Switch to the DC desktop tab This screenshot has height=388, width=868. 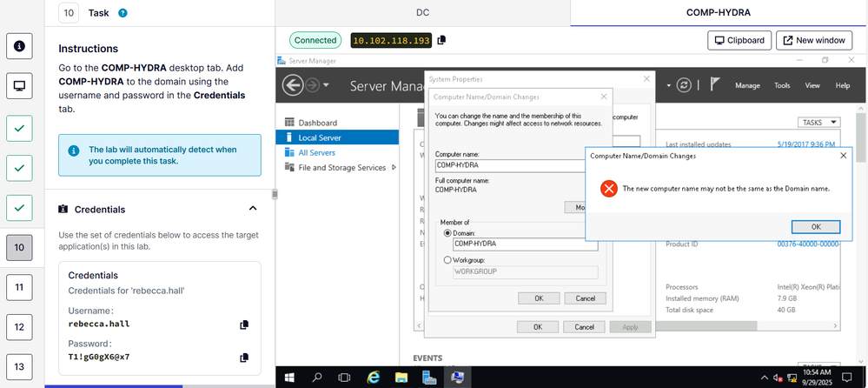click(x=422, y=12)
